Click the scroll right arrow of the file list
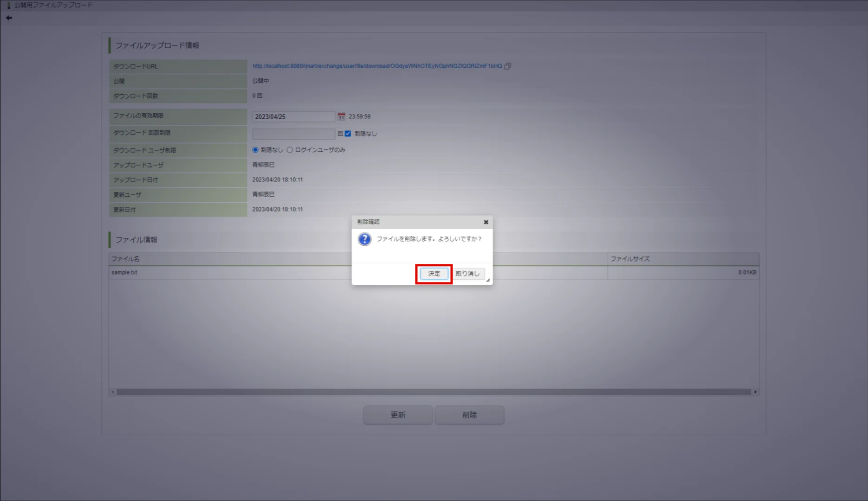This screenshot has width=868, height=501. tap(755, 392)
